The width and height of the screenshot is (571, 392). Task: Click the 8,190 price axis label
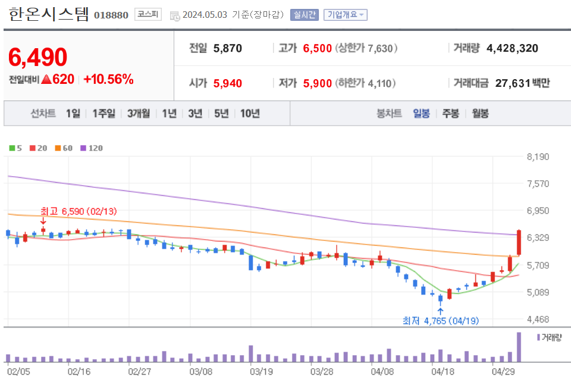click(538, 156)
